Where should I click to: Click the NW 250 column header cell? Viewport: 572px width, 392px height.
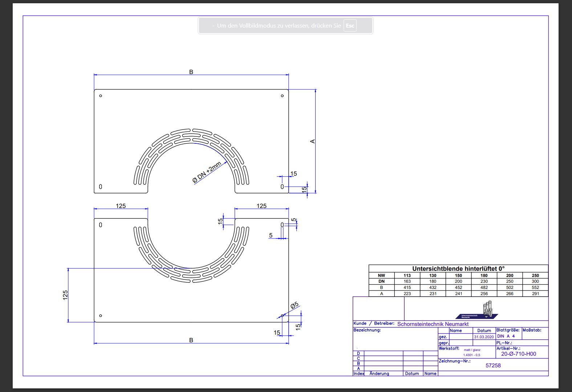[x=535, y=275]
